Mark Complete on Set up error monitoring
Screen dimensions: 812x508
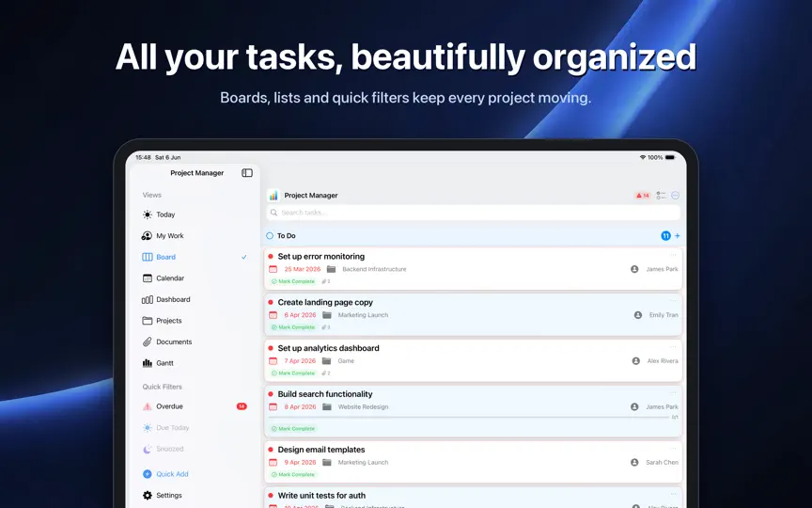pyautogui.click(x=293, y=281)
